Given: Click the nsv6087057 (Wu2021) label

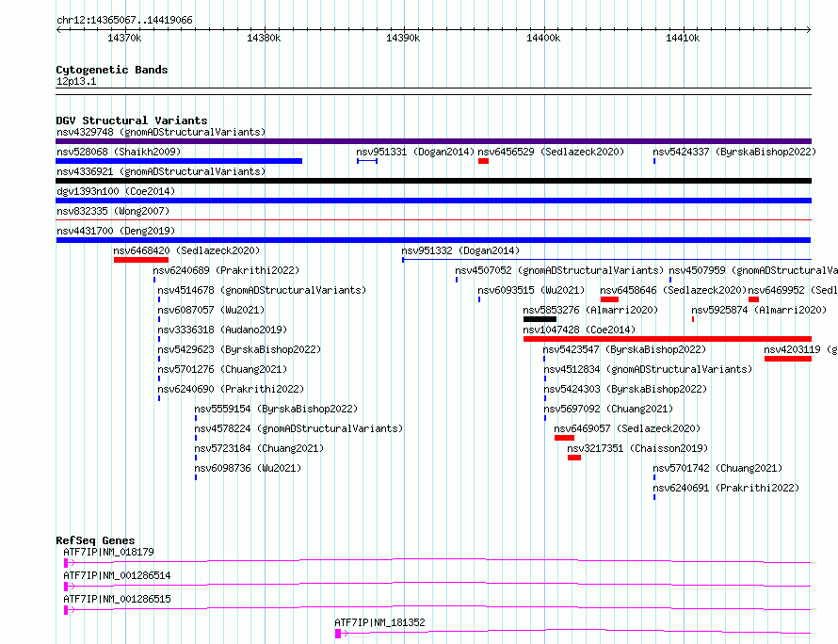Looking at the screenshot, I should pyautogui.click(x=211, y=310).
